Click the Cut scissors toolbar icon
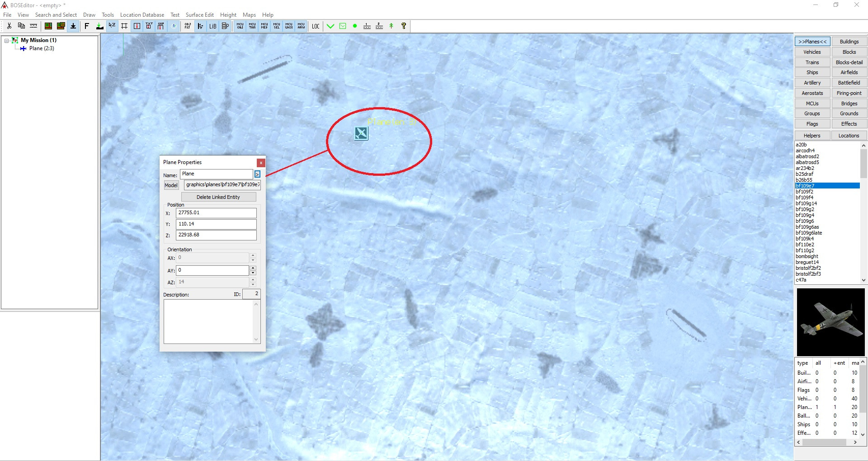This screenshot has height=461, width=868. pos(9,26)
